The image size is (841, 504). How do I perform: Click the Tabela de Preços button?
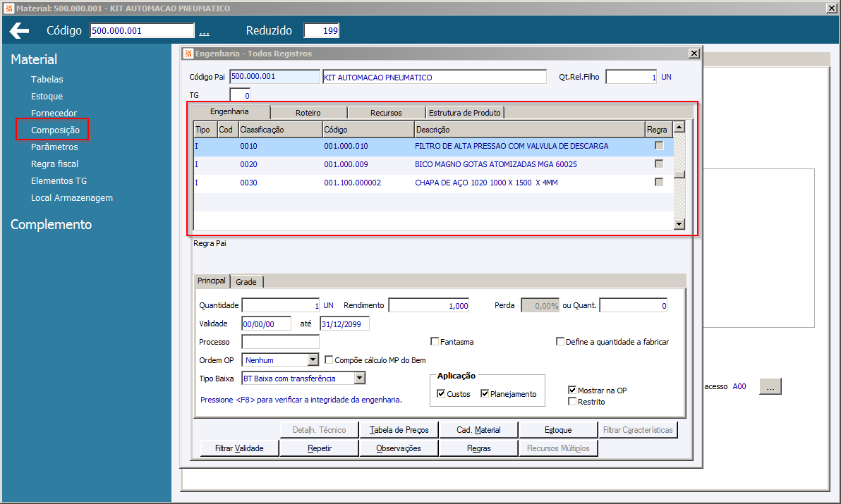[399, 430]
